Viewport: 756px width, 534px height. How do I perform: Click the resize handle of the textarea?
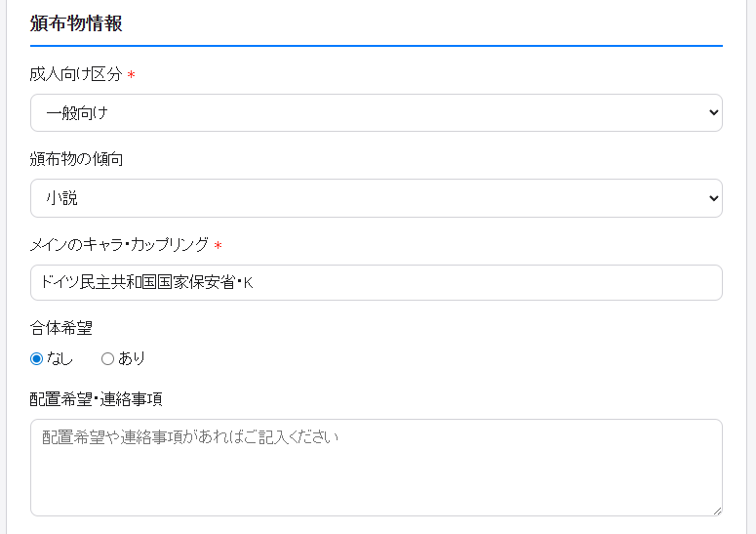[x=717, y=511]
